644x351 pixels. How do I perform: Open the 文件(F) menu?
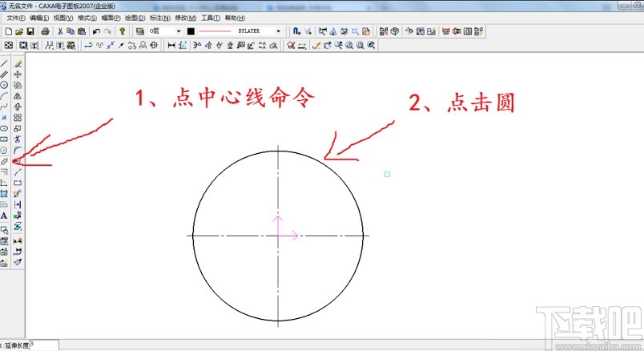coord(16,18)
